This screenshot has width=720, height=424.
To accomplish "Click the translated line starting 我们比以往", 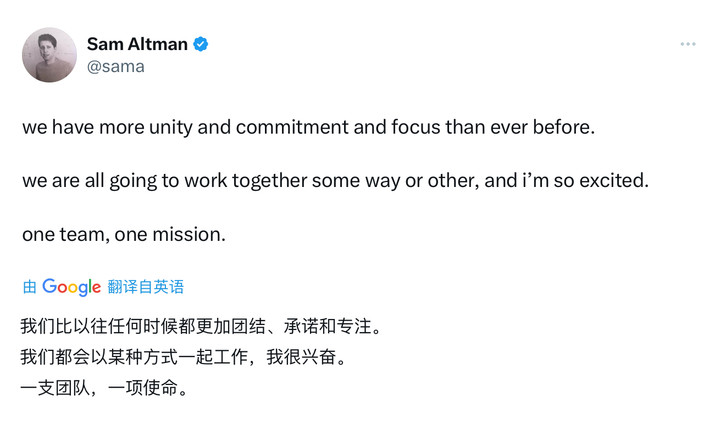I will point(201,326).
